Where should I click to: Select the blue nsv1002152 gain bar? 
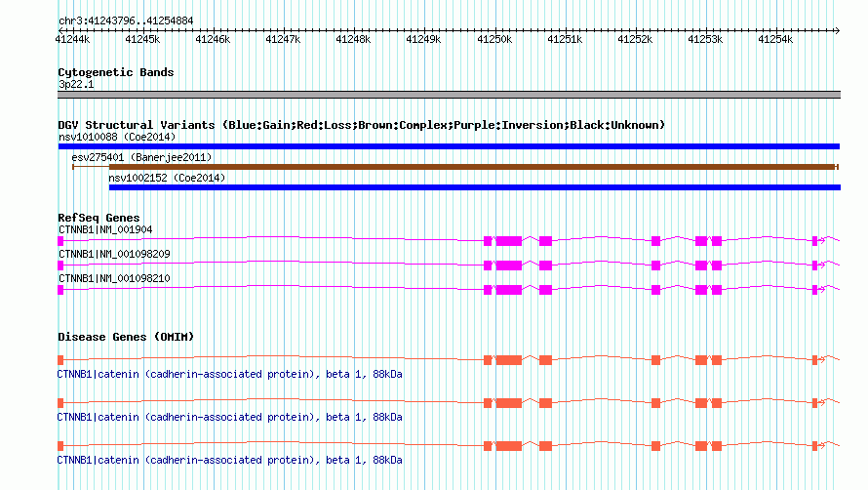point(475,187)
